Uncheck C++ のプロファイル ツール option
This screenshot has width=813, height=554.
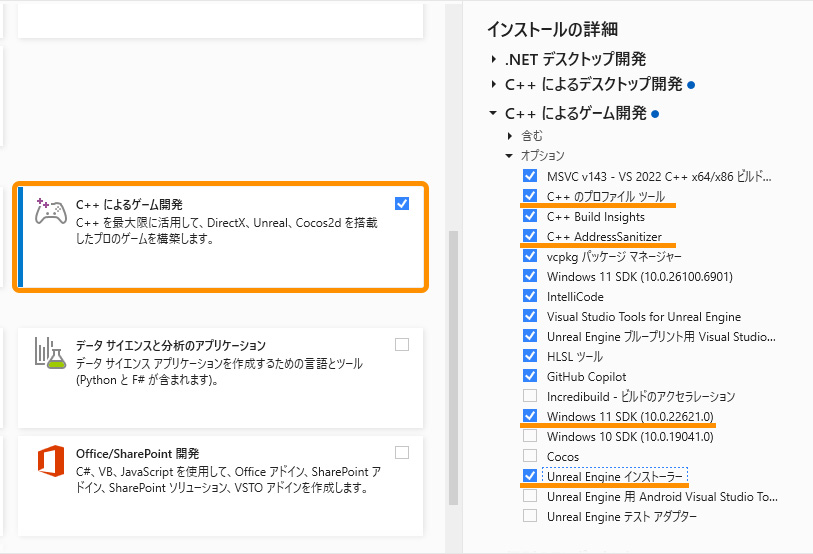coord(530,196)
